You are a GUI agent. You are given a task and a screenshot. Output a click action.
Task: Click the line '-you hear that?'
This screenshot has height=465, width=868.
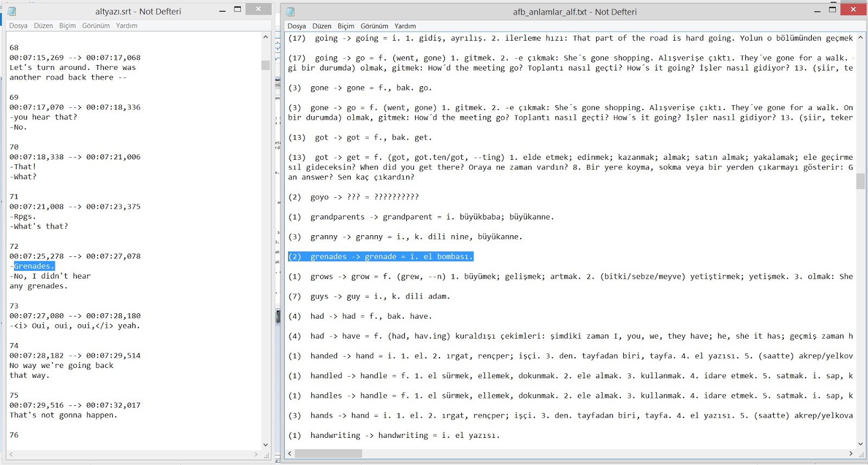pos(43,117)
